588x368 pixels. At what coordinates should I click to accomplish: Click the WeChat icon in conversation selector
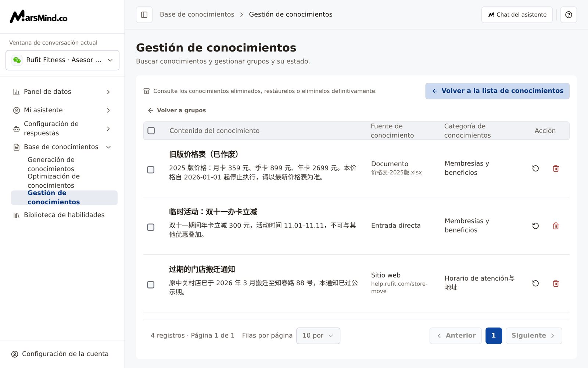[x=17, y=60]
